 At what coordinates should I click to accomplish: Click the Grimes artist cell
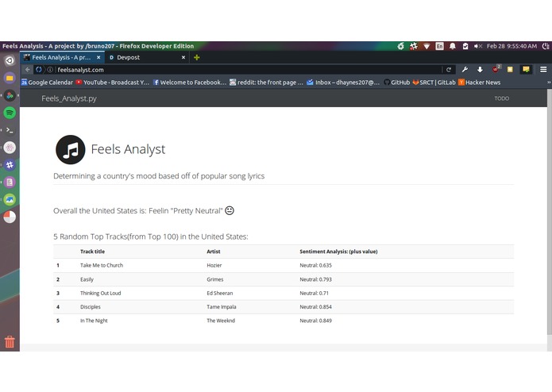click(x=215, y=279)
